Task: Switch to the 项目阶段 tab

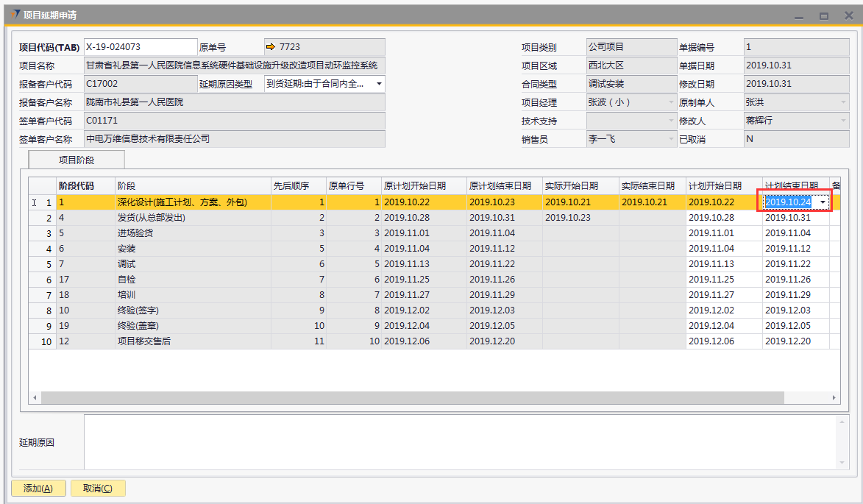Action: 77,160
